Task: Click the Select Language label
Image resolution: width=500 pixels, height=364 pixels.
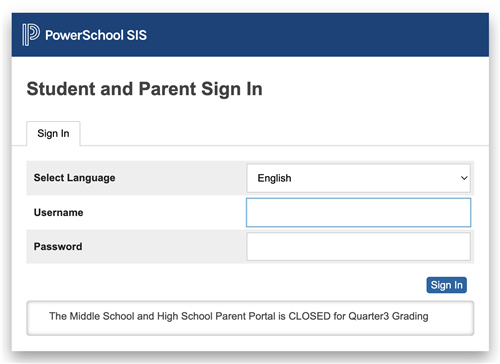Action: pyautogui.click(x=74, y=178)
